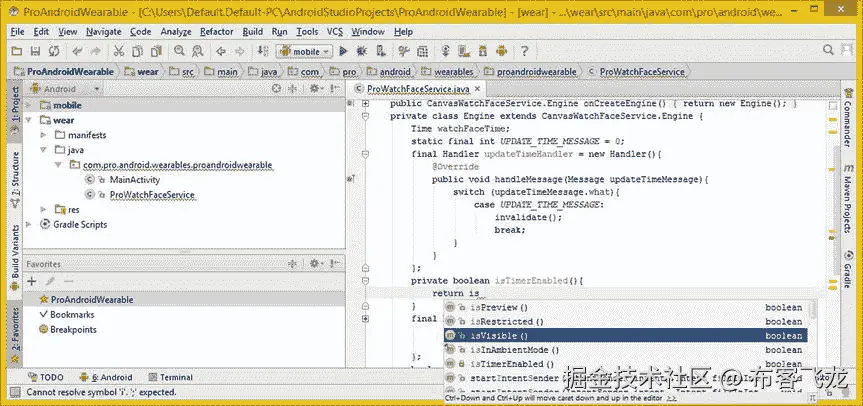863x406 pixels.
Task: Close the ProWatchFaceService.java tab
Action: (477, 89)
